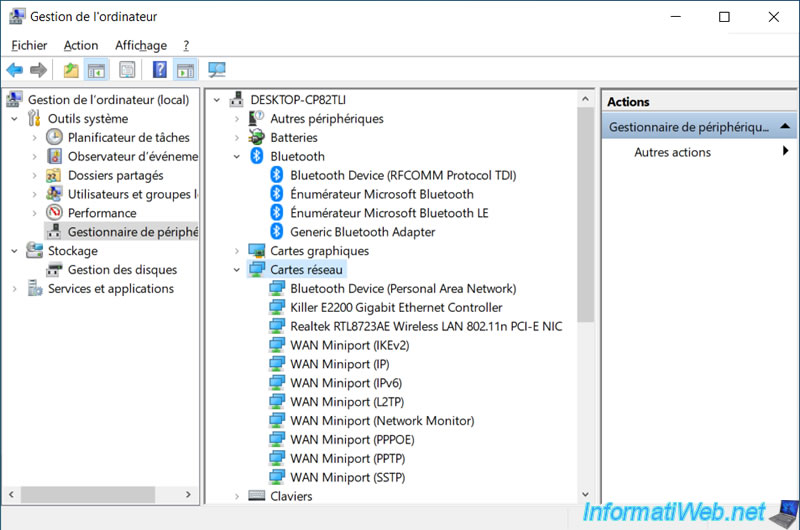Toggle the console tree pane toolbar icon
The width and height of the screenshot is (800, 530).
96,69
